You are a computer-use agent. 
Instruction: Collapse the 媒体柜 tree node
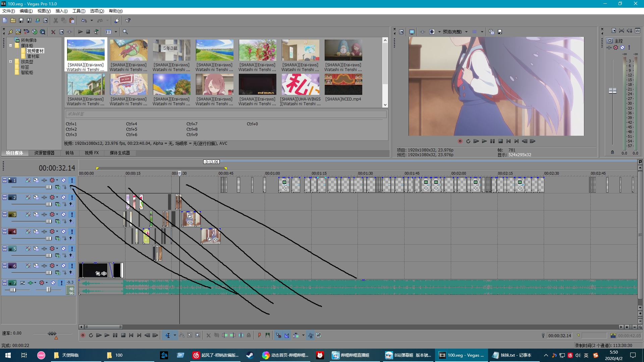click(10, 46)
